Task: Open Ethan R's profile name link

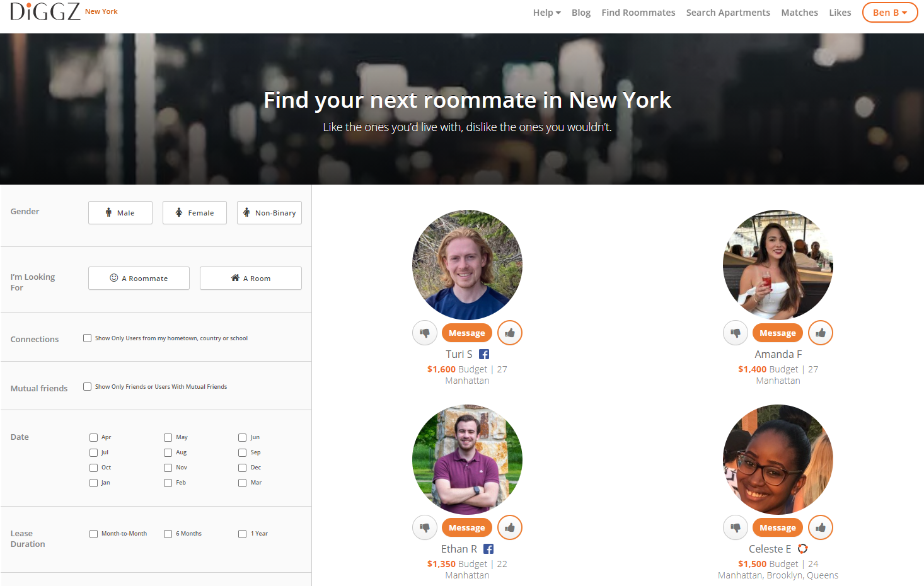Action: 459,549
